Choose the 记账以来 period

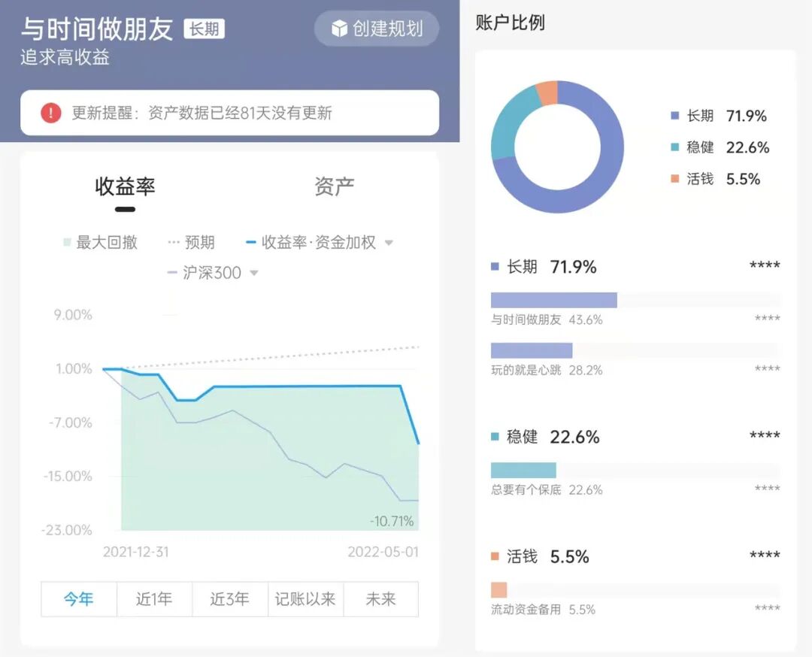305,599
